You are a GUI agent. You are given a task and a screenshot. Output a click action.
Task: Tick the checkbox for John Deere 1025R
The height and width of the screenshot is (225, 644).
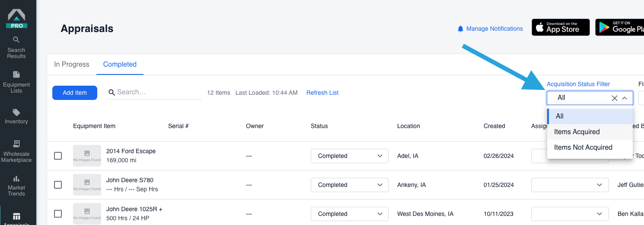point(58,214)
